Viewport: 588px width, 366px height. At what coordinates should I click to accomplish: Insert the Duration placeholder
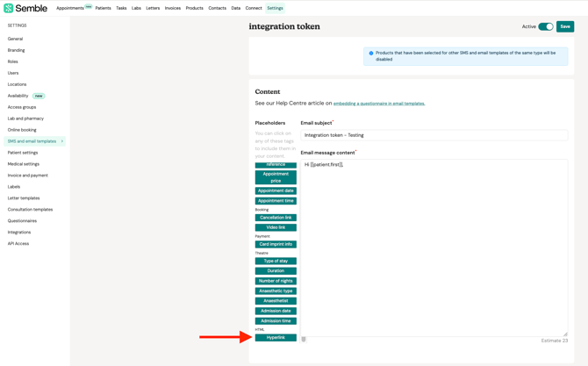tap(276, 270)
